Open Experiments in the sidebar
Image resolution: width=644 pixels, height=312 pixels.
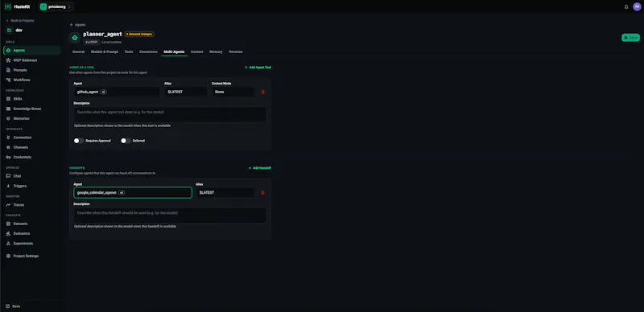point(32,244)
